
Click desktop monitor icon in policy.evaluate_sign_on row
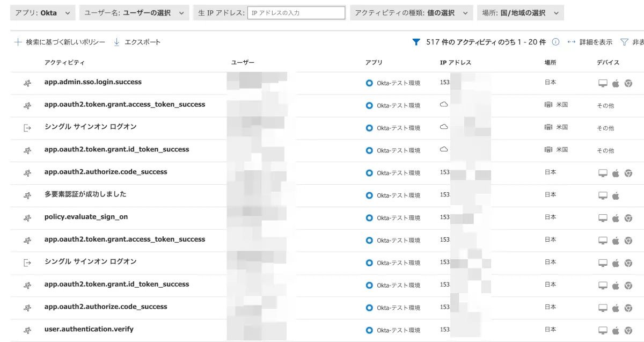(603, 218)
